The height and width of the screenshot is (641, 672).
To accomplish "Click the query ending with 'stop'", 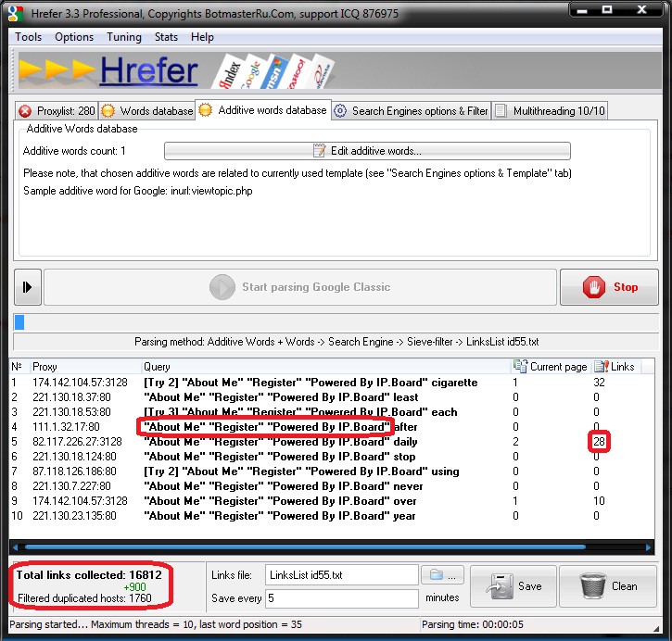I will [x=280, y=457].
